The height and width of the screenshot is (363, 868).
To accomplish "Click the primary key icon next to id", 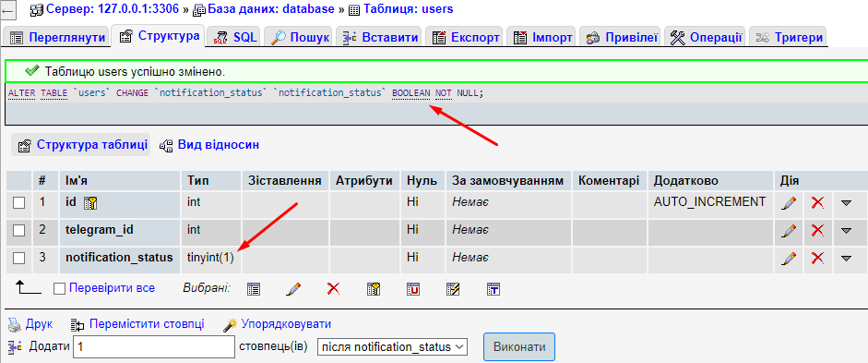I will (x=90, y=203).
